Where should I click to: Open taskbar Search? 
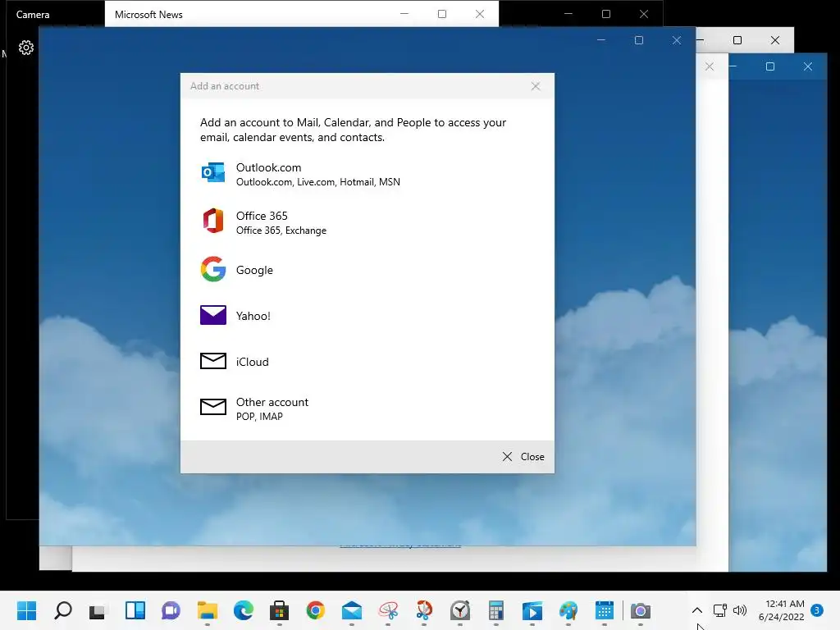[x=63, y=610]
